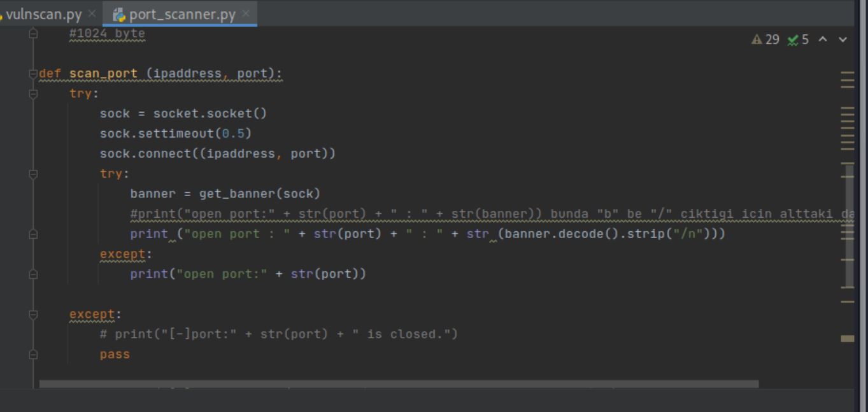The image size is (868, 412).
Task: Collapse the outer except block fold marker
Action: [x=33, y=315]
